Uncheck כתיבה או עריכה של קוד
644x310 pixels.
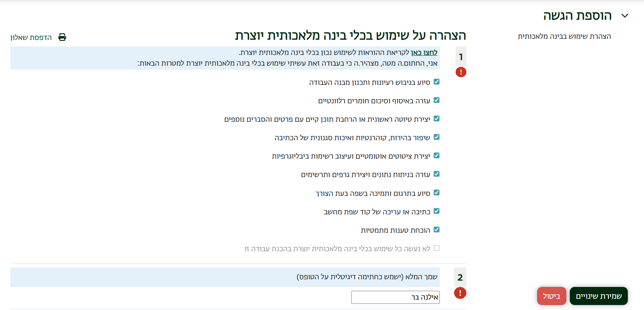click(436, 211)
